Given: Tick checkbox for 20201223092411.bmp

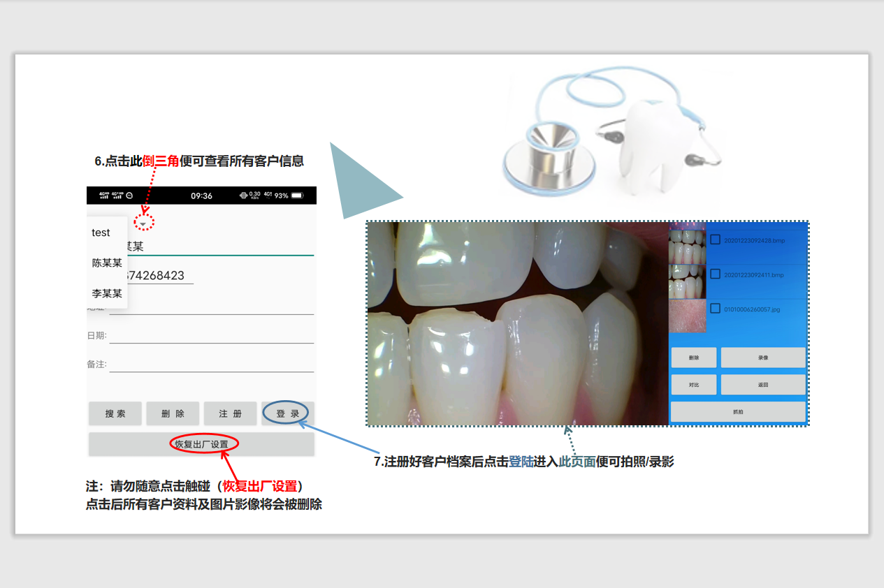Looking at the screenshot, I should point(715,274).
